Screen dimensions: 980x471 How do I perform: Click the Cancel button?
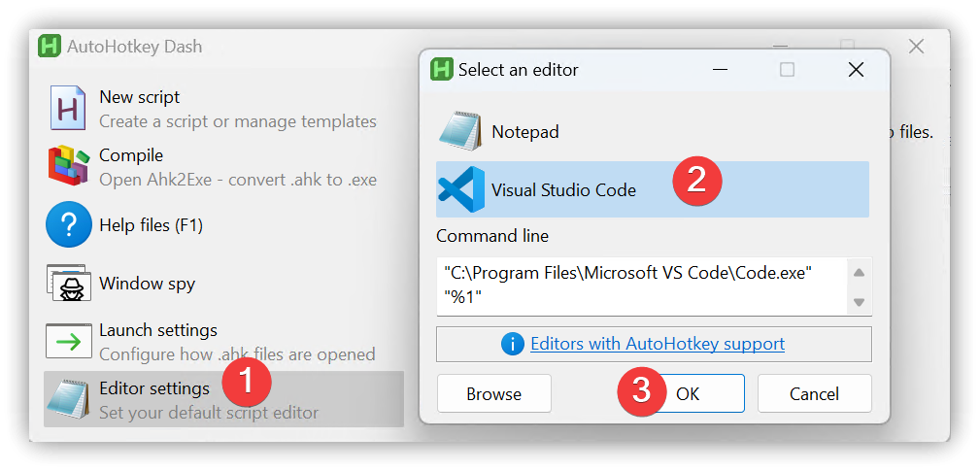tap(814, 393)
